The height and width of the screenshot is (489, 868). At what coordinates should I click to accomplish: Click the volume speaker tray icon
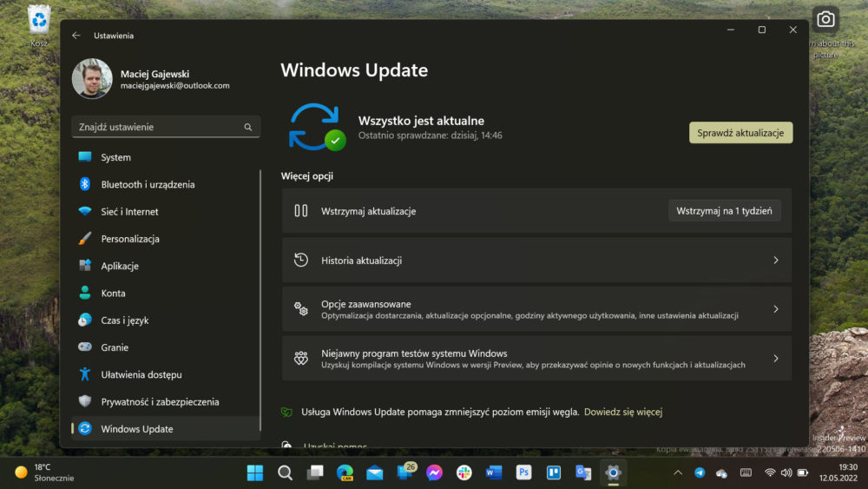click(x=786, y=473)
